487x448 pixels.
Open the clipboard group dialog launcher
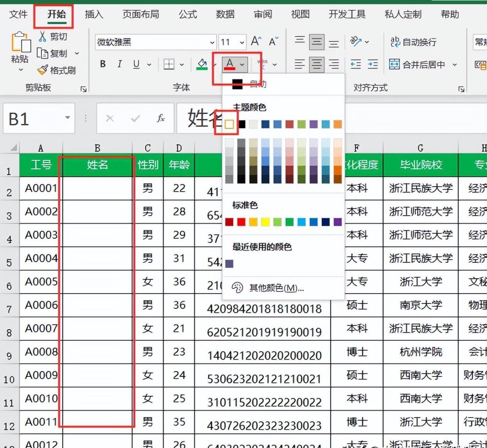(x=83, y=89)
